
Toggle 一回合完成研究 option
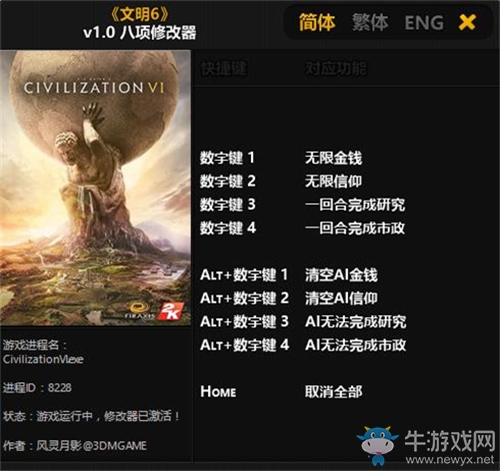point(355,205)
